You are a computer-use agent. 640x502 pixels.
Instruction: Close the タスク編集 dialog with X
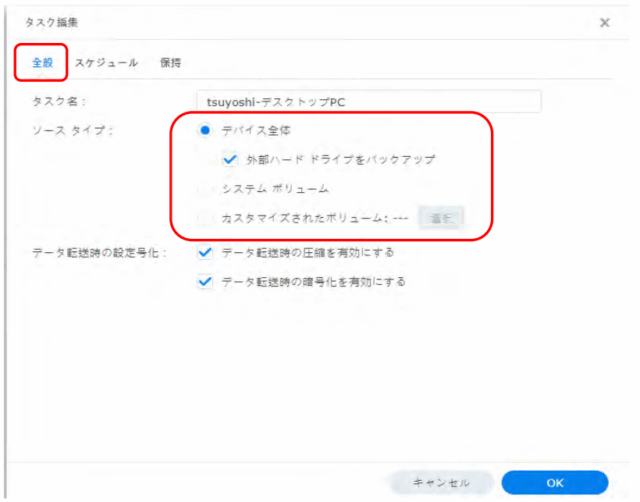pos(604,22)
